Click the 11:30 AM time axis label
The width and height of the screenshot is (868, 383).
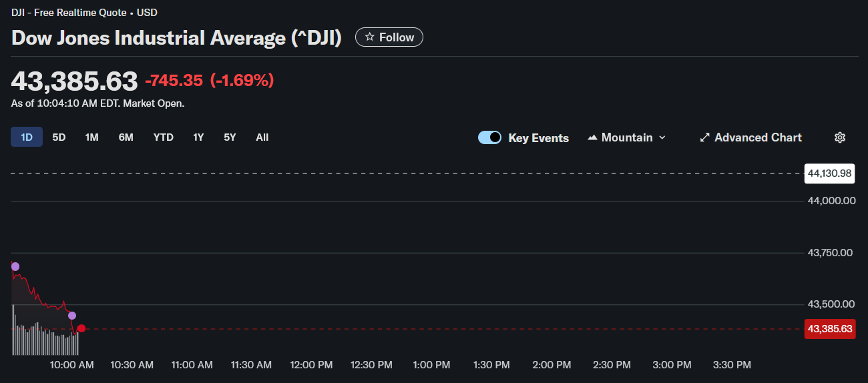[x=251, y=365]
